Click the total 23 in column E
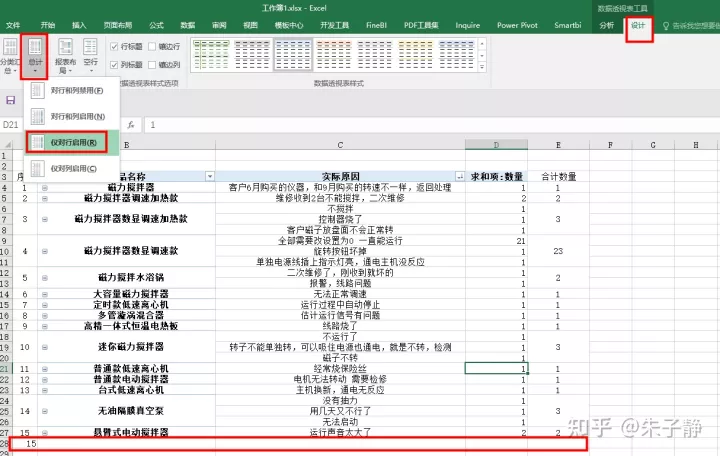This screenshot has height=456, width=720. point(558,251)
